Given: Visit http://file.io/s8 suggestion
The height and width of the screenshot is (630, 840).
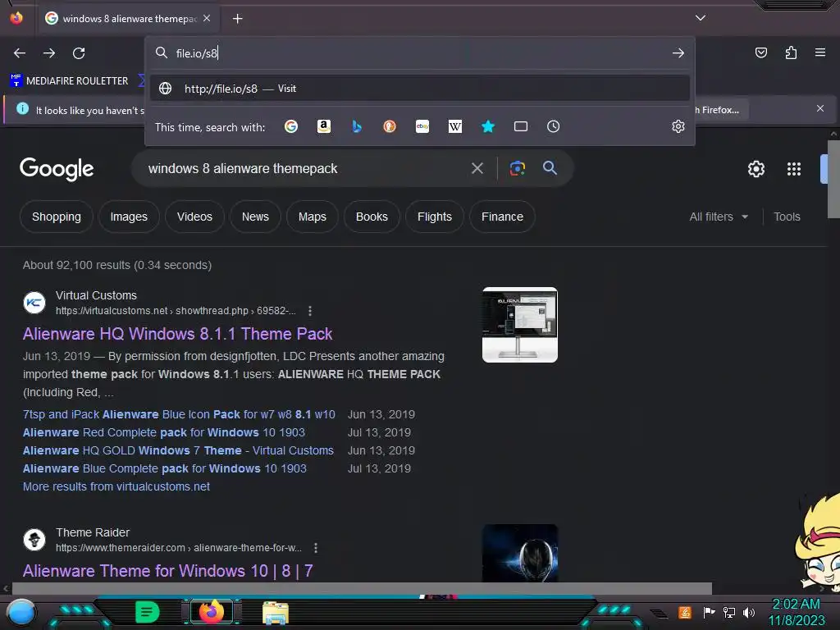Looking at the screenshot, I should point(420,89).
